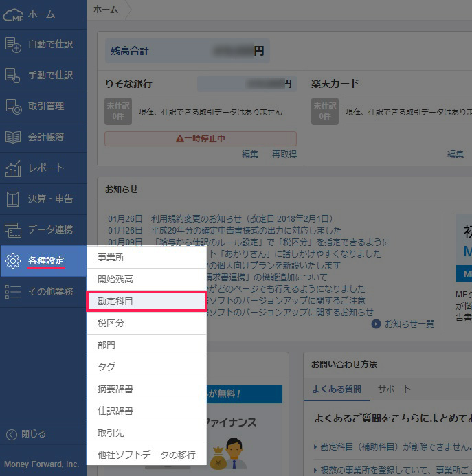The height and width of the screenshot is (476, 472).
Task: Choose 勘定科目 from the settings submenu
Action: 146,302
